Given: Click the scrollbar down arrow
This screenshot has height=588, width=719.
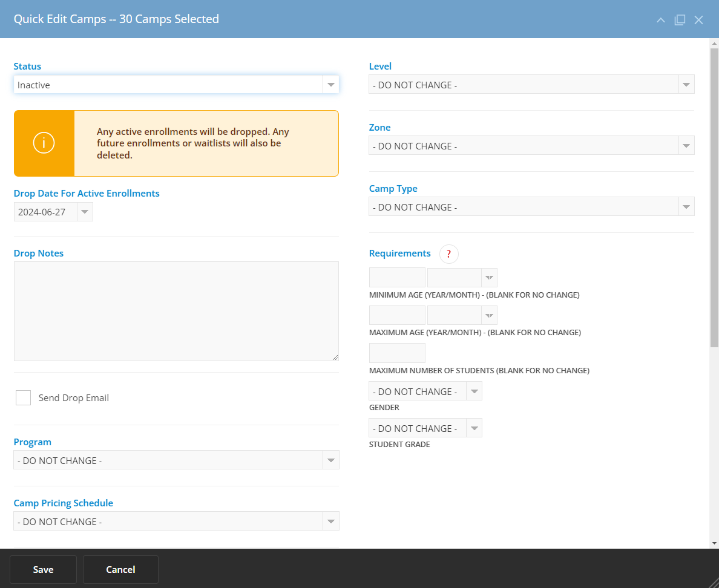Looking at the screenshot, I should pos(714,543).
